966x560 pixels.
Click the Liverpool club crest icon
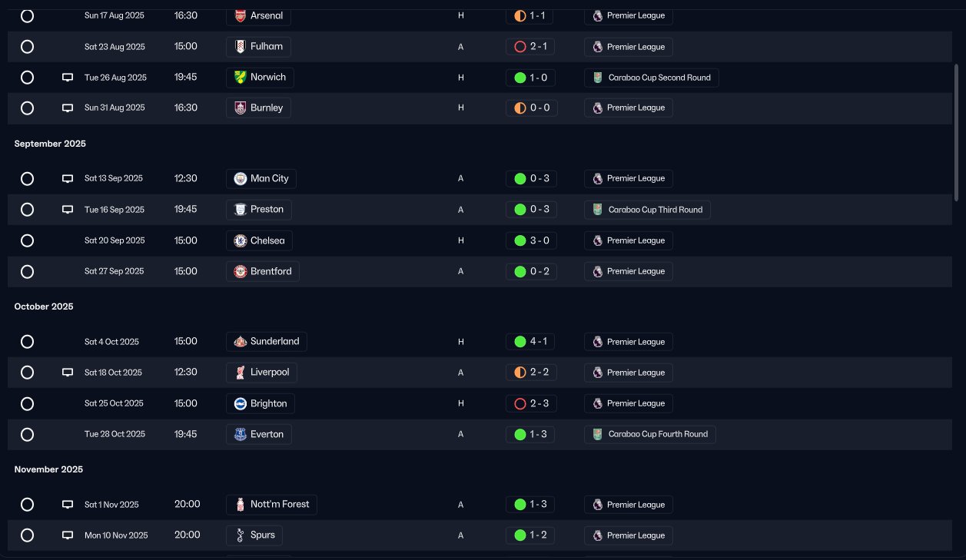click(x=241, y=373)
